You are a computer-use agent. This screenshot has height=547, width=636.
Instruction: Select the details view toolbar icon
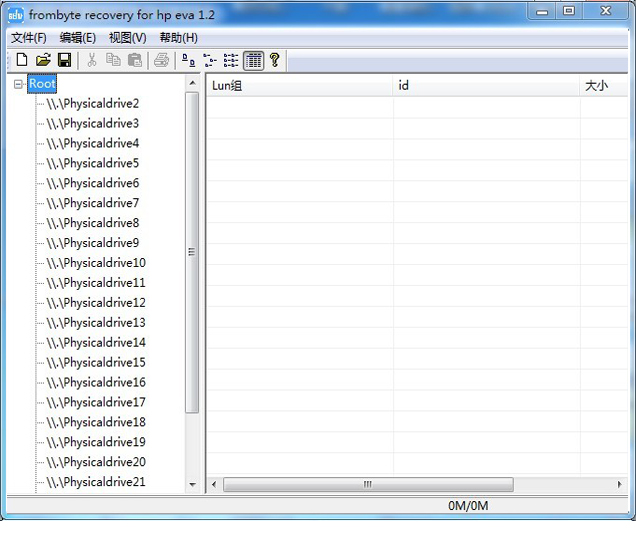click(253, 61)
